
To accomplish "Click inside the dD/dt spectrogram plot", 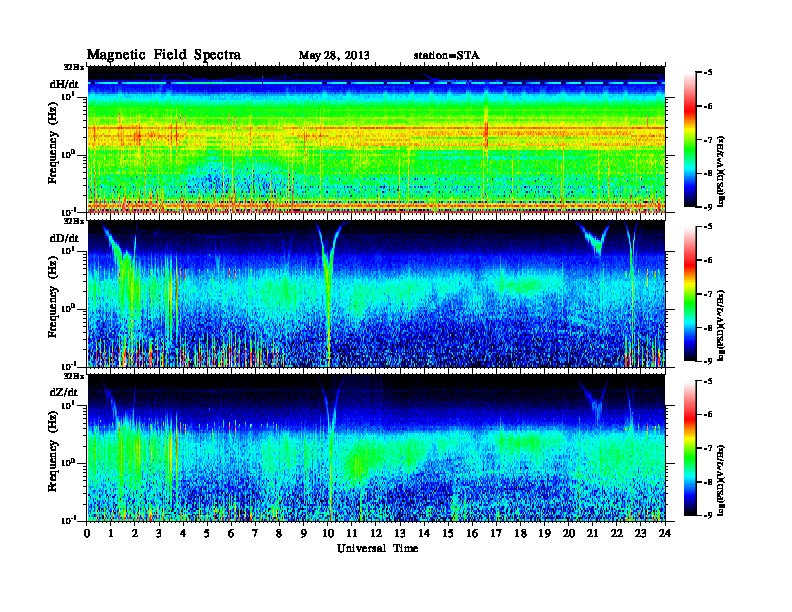I will (x=376, y=294).
